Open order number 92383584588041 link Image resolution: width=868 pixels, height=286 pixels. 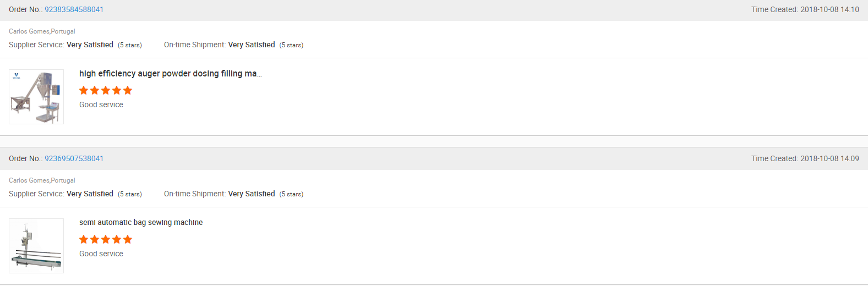(74, 9)
